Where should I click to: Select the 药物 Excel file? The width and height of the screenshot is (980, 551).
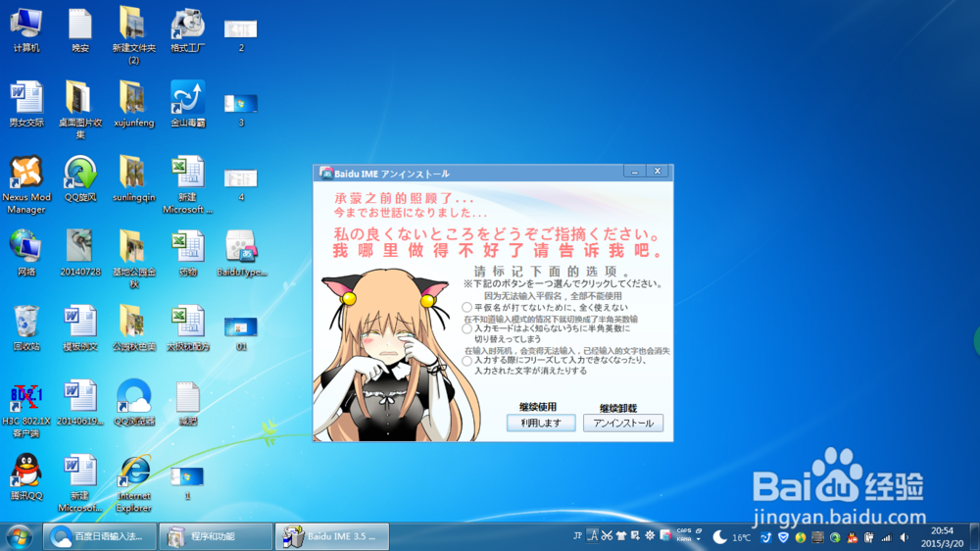[187, 253]
